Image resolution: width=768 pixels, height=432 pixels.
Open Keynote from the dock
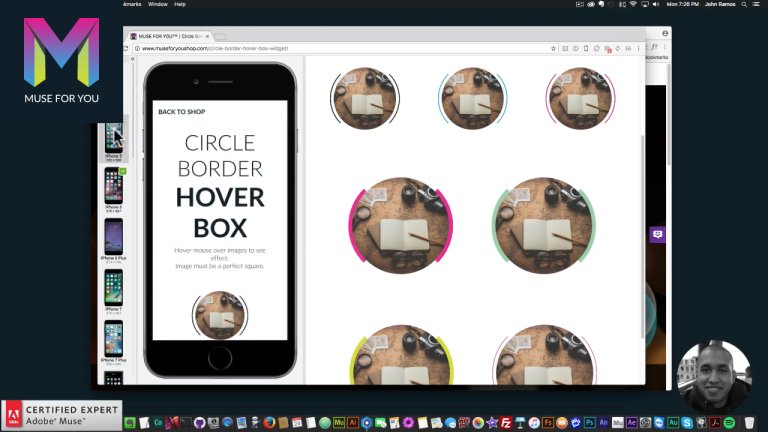coord(520,423)
